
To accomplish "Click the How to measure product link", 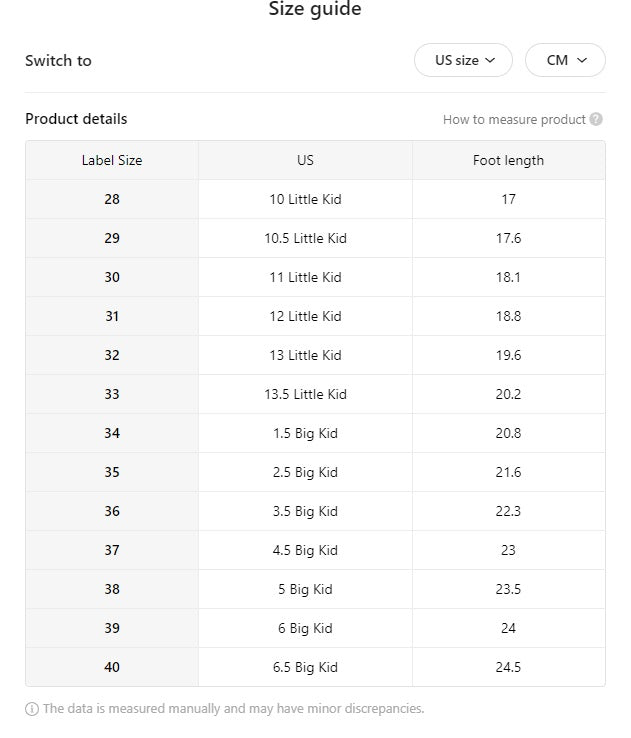I will pos(514,120).
